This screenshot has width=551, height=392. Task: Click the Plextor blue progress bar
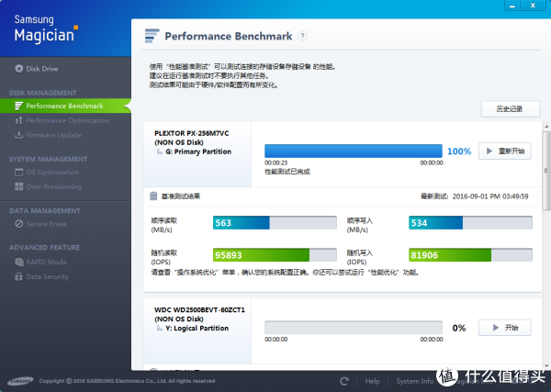tap(354, 151)
